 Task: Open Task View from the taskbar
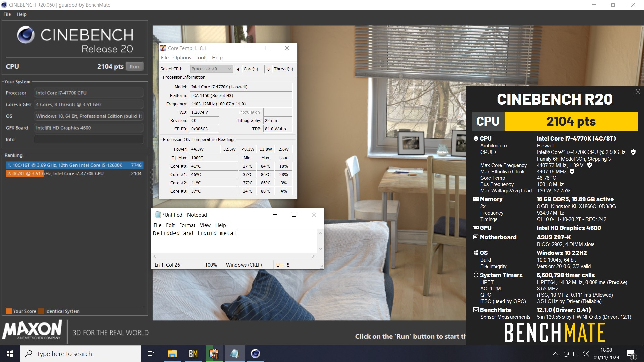pos(151,354)
